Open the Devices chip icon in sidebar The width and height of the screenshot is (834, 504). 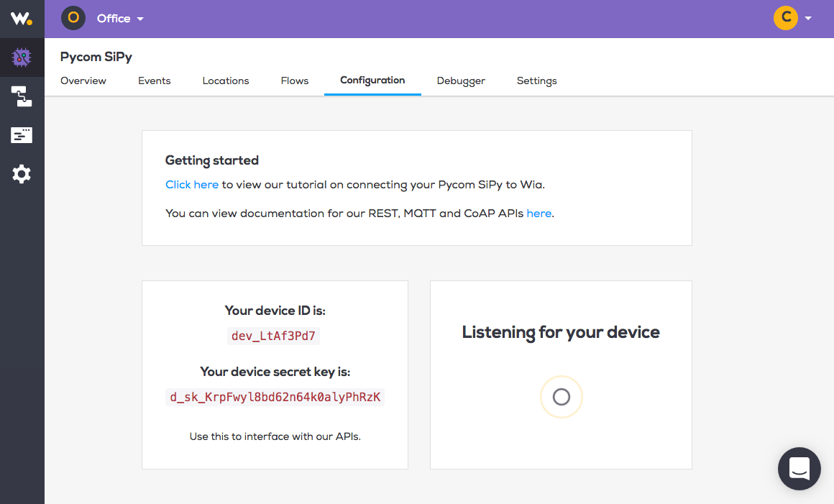[22, 58]
